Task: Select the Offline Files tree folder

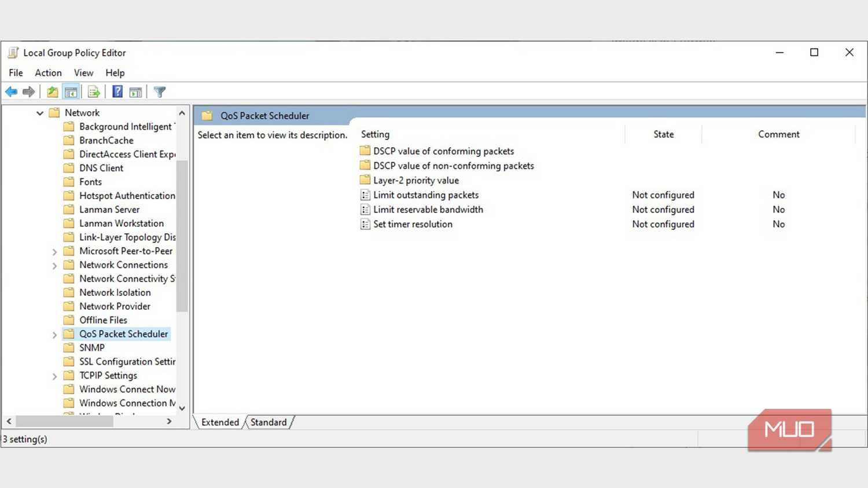Action: click(x=95, y=321)
